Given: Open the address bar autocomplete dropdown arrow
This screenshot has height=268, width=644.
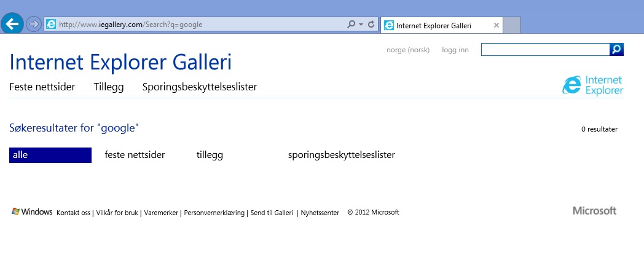Looking at the screenshot, I should (x=361, y=25).
